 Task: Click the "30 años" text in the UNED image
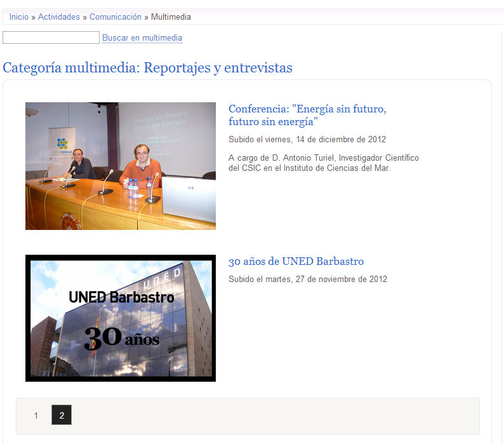[121, 338]
